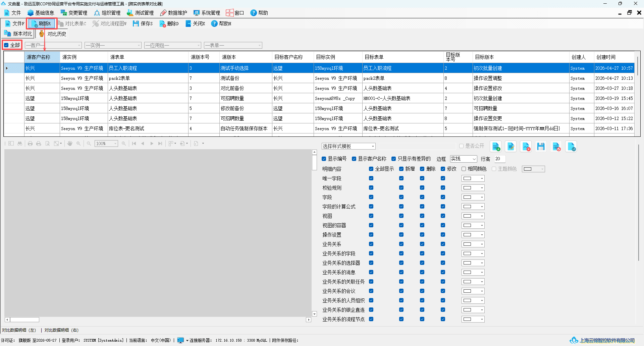Uncheck the 全部 checkbox
The width and height of the screenshot is (644, 346).
tap(6, 45)
